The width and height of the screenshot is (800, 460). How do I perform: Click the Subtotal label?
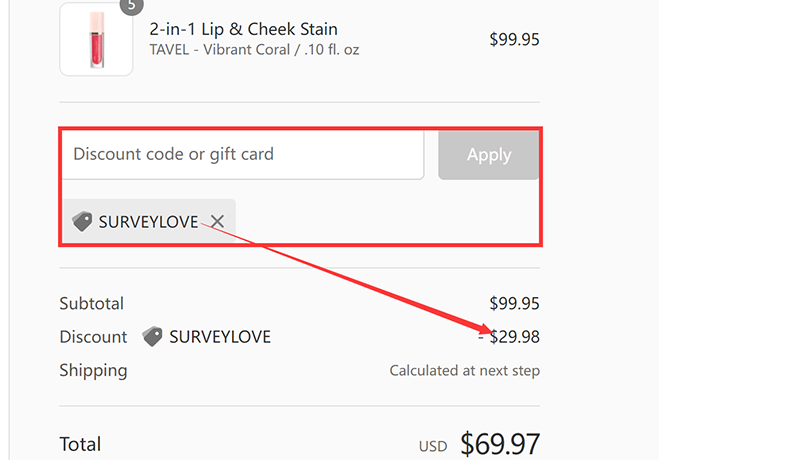coord(91,303)
